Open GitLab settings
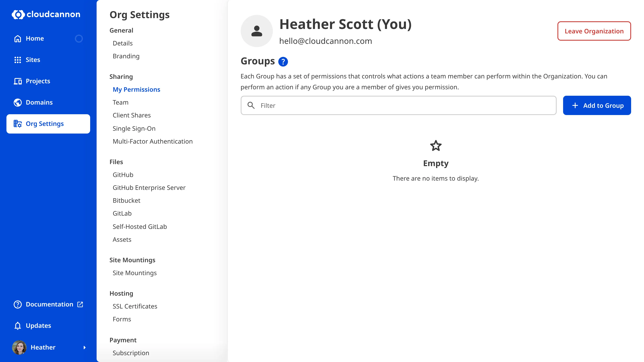This screenshot has width=644, height=362. [122, 213]
